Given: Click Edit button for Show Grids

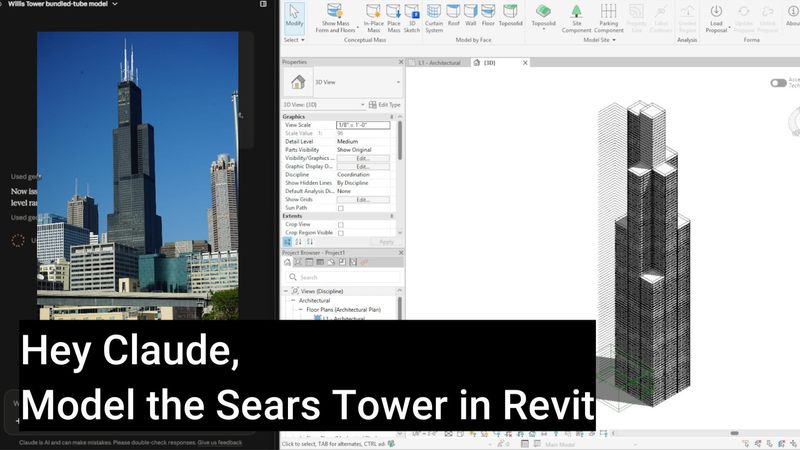Looking at the screenshot, I should click(363, 199).
